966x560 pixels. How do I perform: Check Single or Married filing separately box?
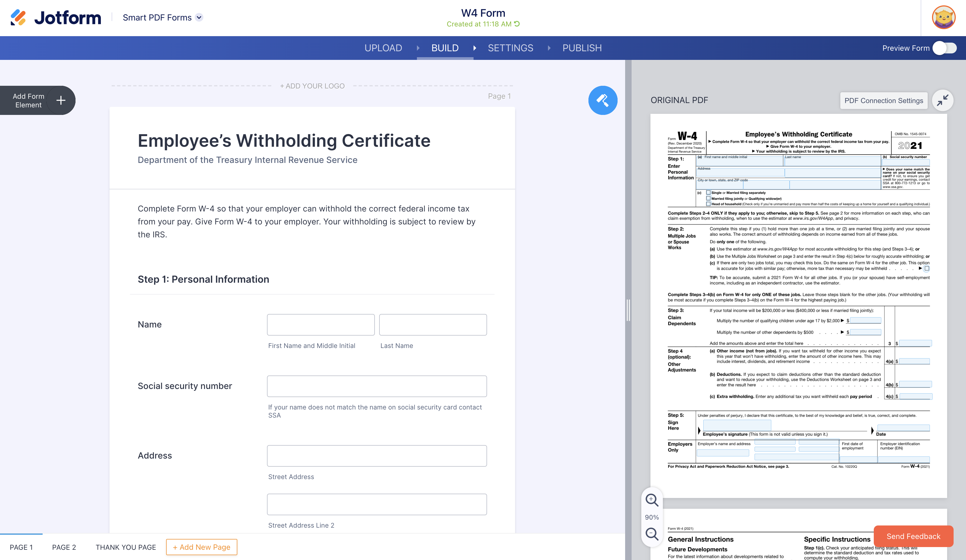[x=708, y=193]
